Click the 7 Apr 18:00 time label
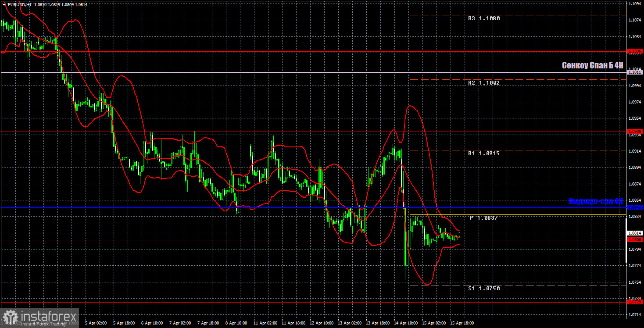The width and height of the screenshot is (644, 328). coord(209,323)
